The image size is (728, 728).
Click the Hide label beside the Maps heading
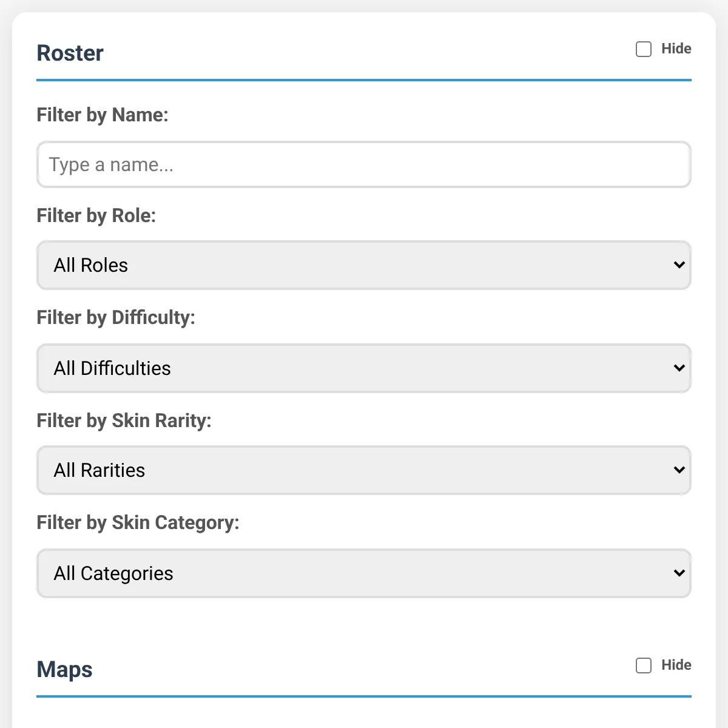coord(676,665)
